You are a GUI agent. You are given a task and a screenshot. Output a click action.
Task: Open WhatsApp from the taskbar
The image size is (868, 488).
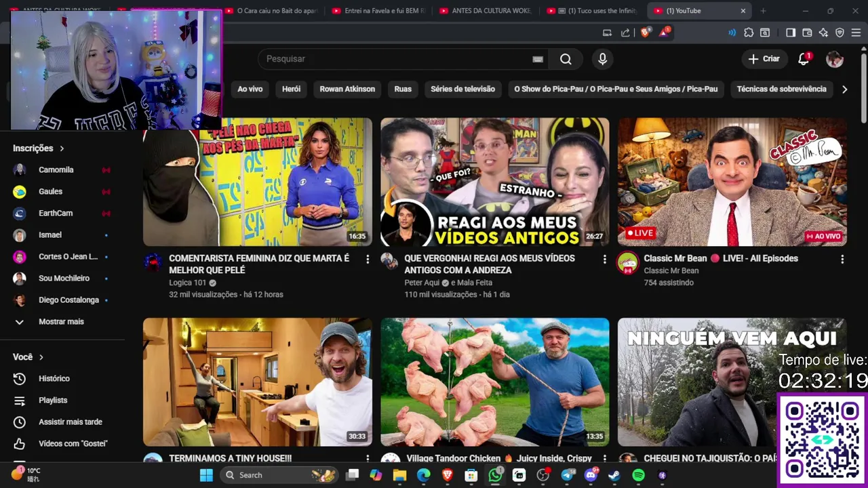tap(496, 475)
